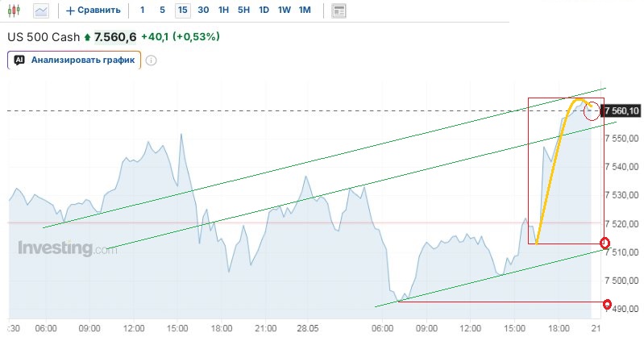Switch to the 30 minute timeframe
The height and width of the screenshot is (337, 644).
tap(203, 10)
